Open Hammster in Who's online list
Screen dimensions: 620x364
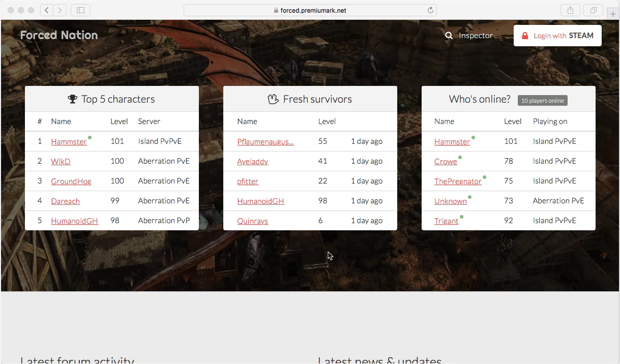click(452, 142)
